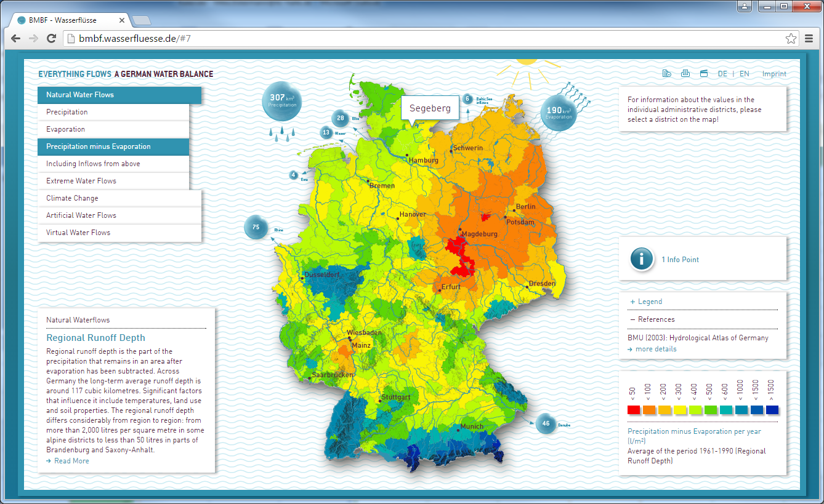
Task: Select the Precipitation menu item
Action: [x=113, y=112]
